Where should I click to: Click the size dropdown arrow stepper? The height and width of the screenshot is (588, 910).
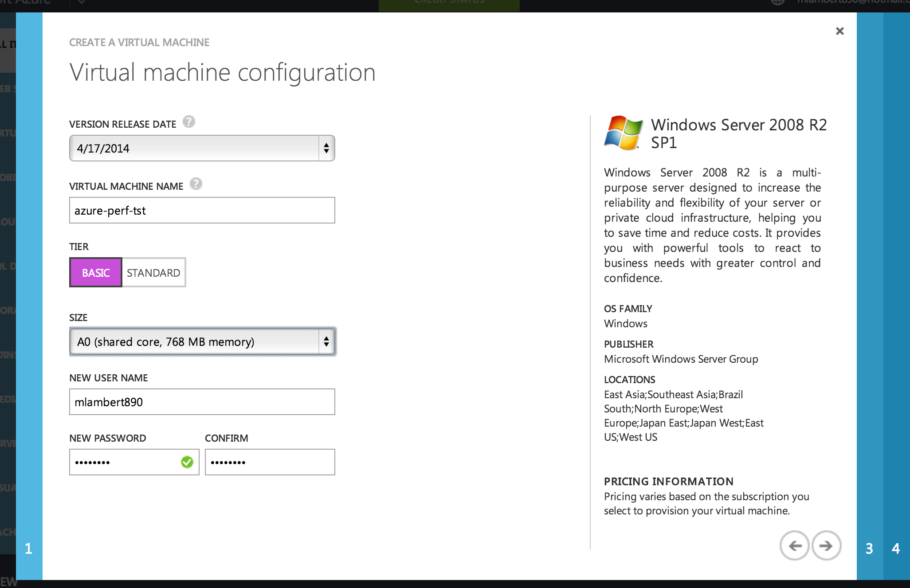coord(326,341)
